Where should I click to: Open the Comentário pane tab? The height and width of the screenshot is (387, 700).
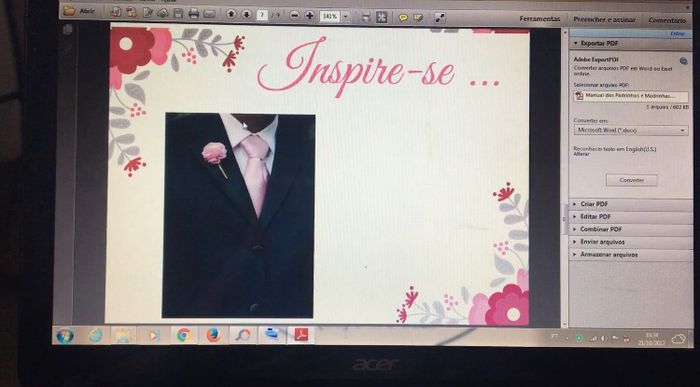pyautogui.click(x=667, y=20)
